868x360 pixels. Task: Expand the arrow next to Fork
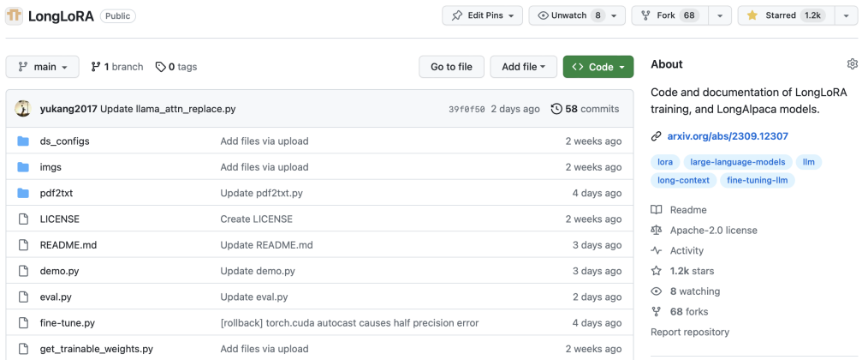[719, 15]
